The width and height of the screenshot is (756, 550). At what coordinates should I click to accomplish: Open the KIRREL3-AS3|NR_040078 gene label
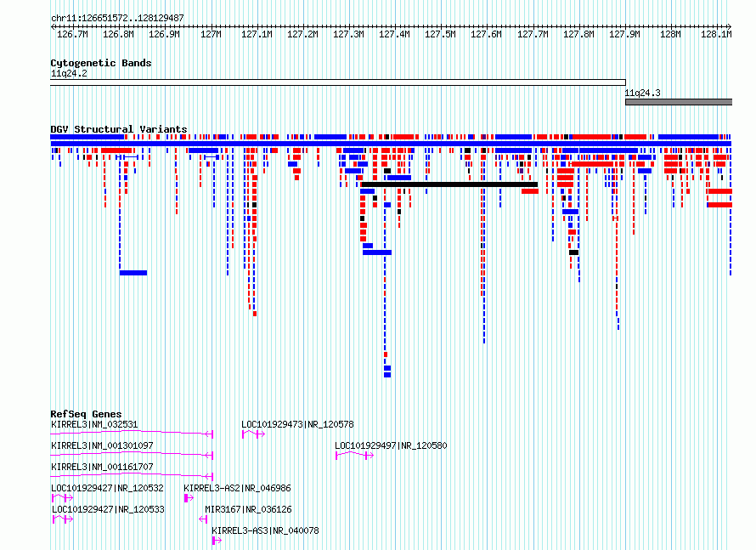pyautogui.click(x=265, y=530)
